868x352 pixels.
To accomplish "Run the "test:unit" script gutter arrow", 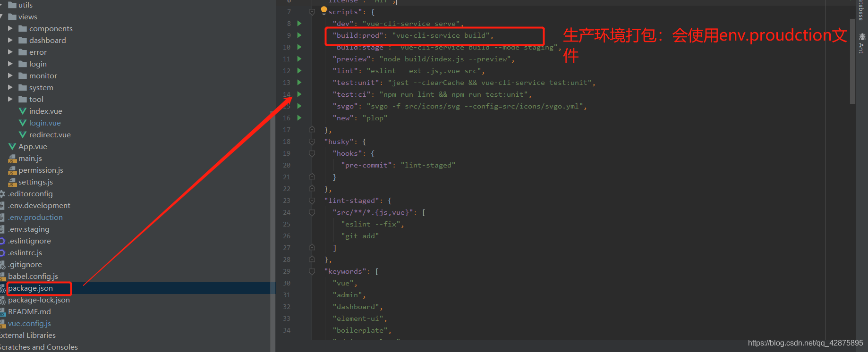I will pyautogui.click(x=299, y=82).
